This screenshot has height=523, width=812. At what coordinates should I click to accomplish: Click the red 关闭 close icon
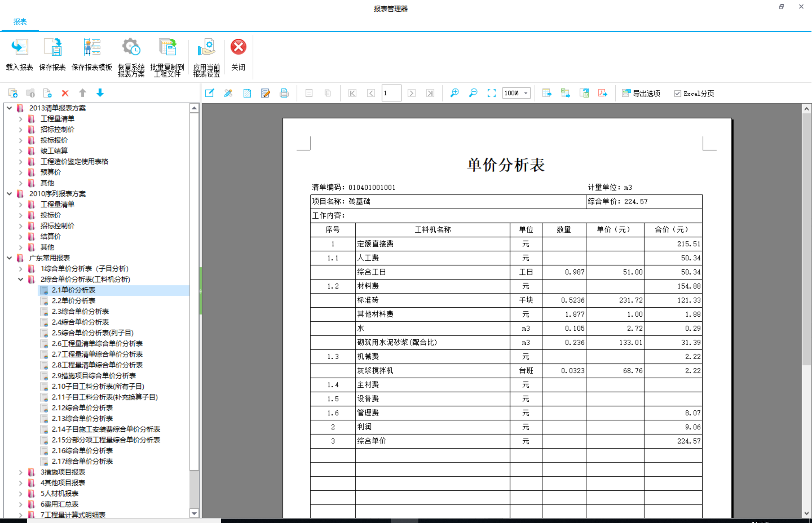[238, 47]
